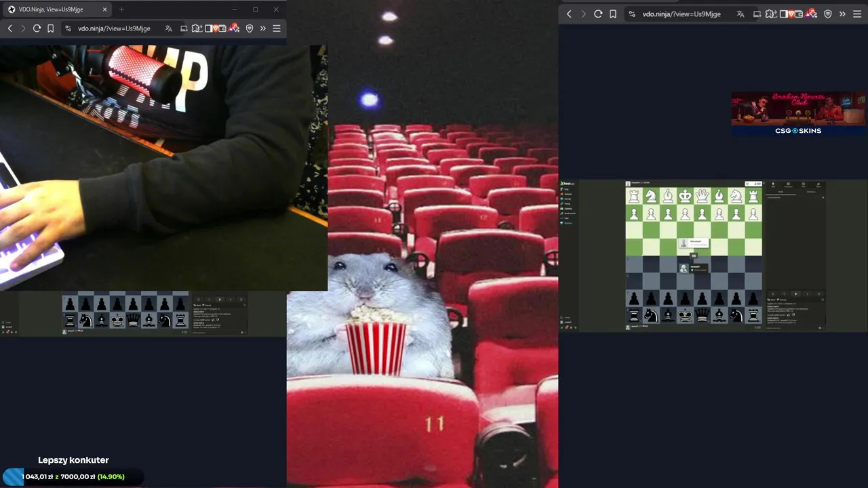Go back in the right browser window

point(569,14)
